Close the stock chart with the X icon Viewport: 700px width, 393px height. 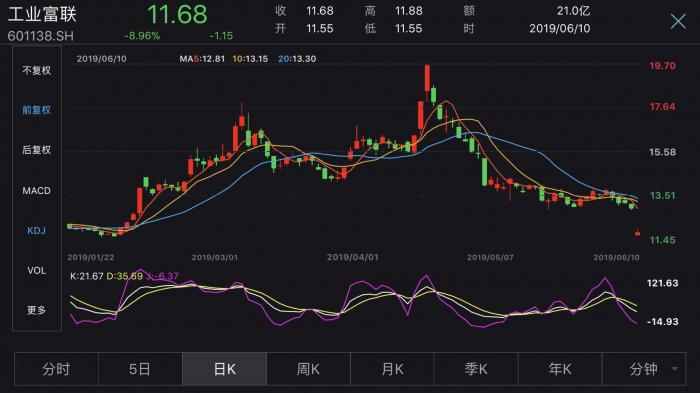pos(678,21)
